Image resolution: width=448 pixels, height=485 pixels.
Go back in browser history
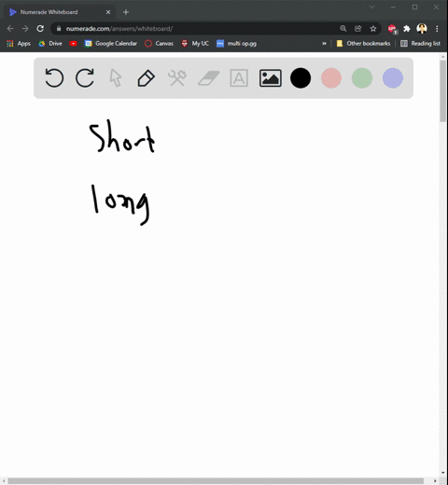[x=10, y=29]
